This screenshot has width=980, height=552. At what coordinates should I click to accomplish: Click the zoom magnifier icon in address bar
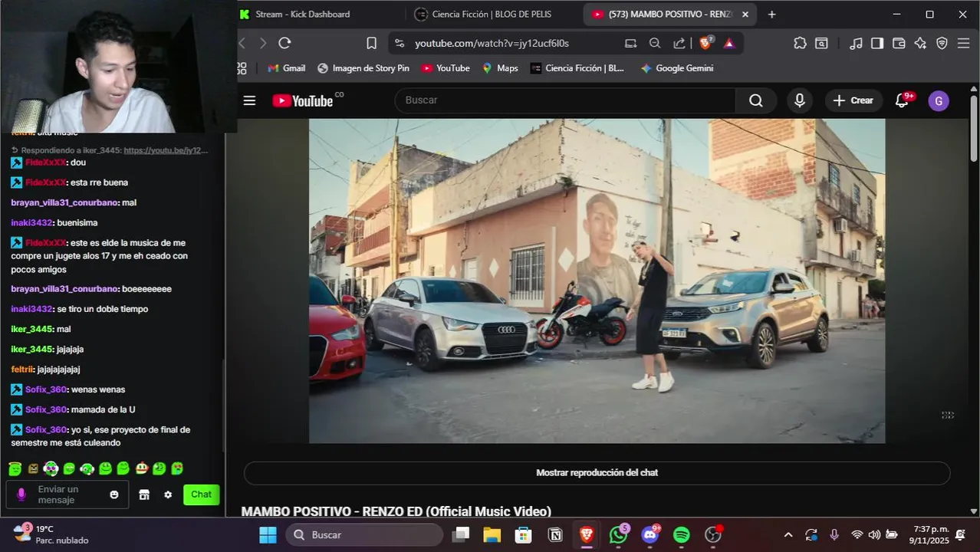[655, 43]
